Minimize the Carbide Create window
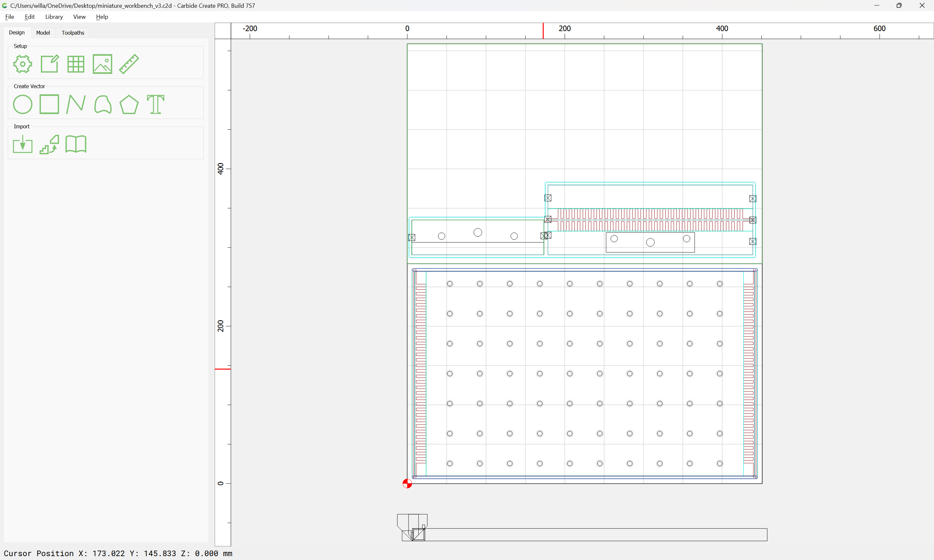This screenshot has height=560, width=934. pyautogui.click(x=877, y=6)
